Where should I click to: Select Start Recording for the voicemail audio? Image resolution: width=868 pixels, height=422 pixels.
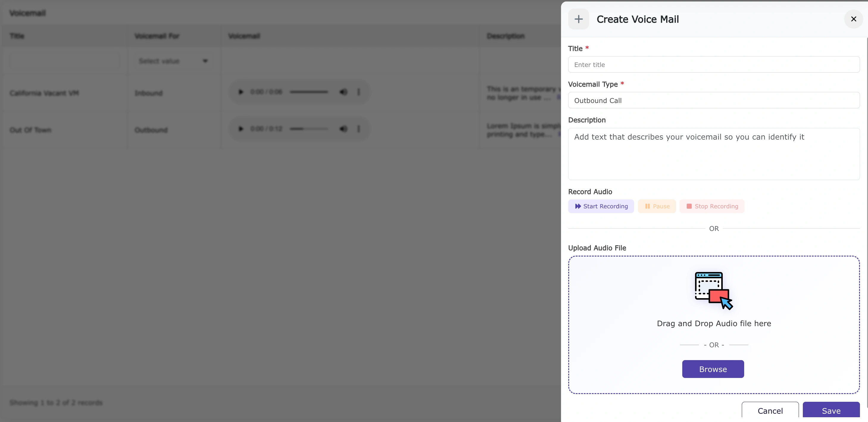pos(601,206)
